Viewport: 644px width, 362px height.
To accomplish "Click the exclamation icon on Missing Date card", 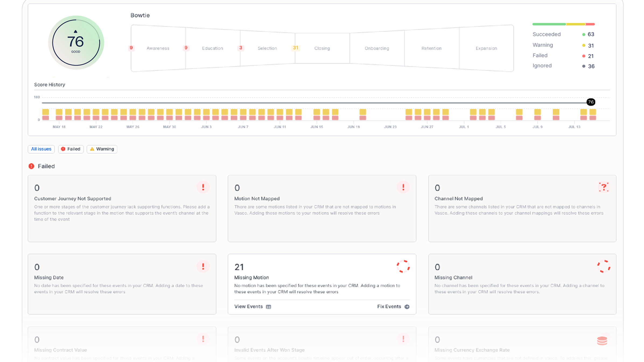I will [x=203, y=266].
